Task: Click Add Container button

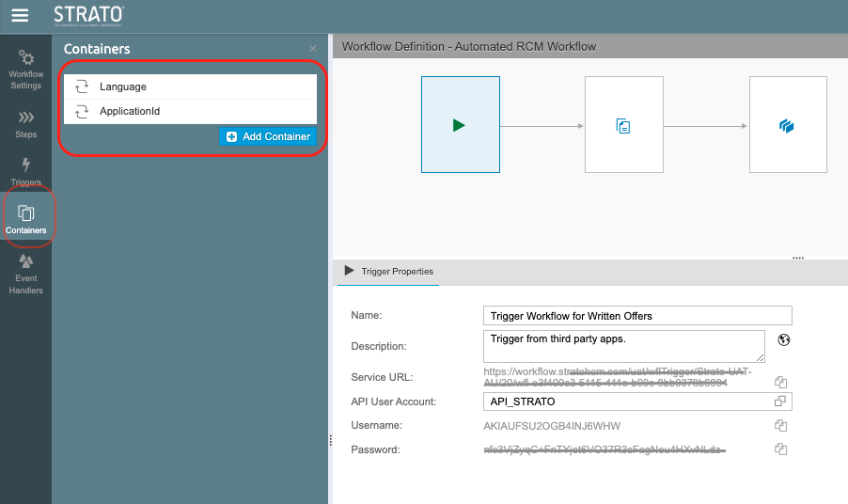Action: pyautogui.click(x=268, y=136)
